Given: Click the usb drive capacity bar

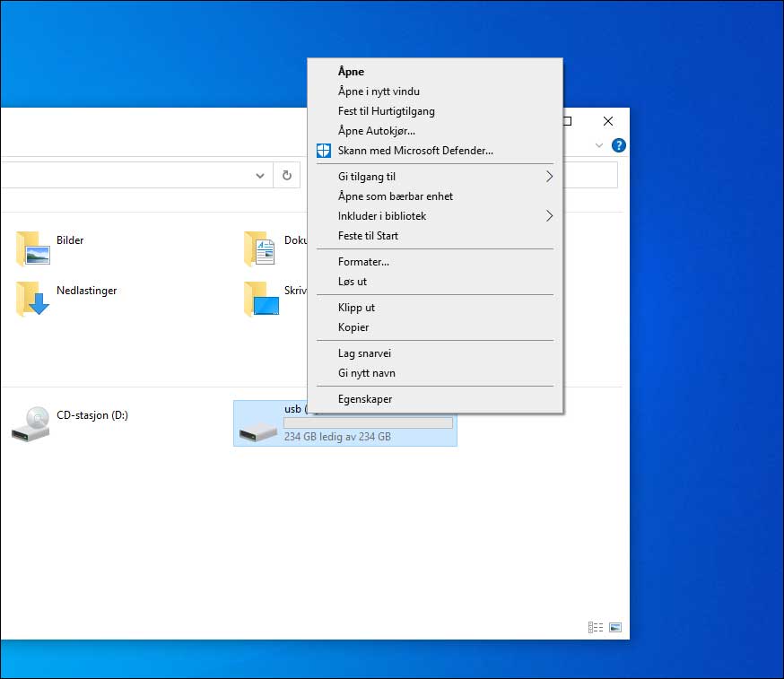Looking at the screenshot, I should (370, 422).
